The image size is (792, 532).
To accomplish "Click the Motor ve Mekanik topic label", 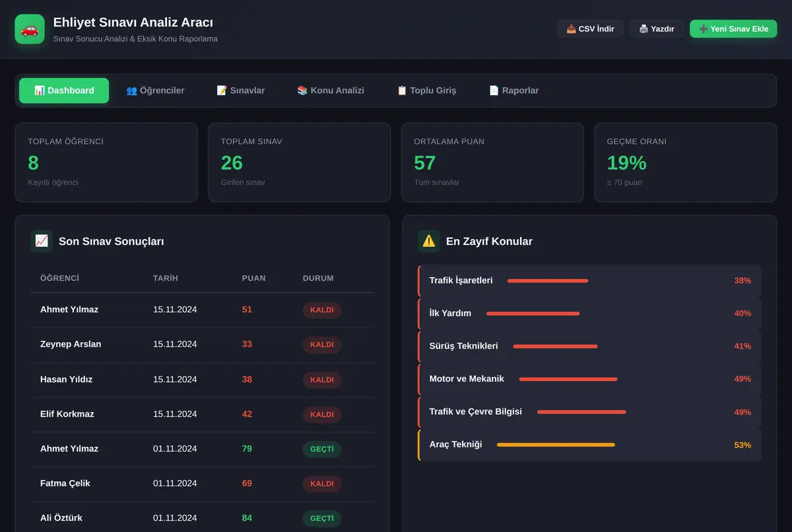I will pyautogui.click(x=467, y=379).
